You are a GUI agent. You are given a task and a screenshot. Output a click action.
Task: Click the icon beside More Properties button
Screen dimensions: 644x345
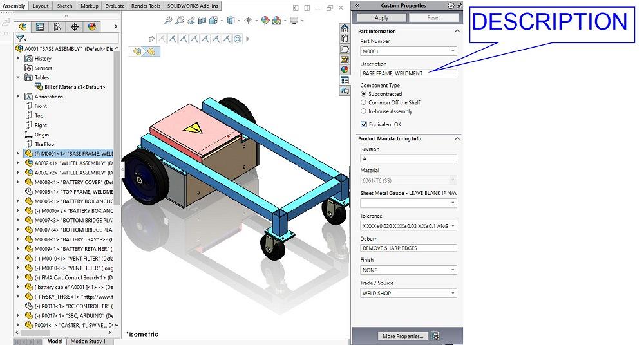point(435,337)
